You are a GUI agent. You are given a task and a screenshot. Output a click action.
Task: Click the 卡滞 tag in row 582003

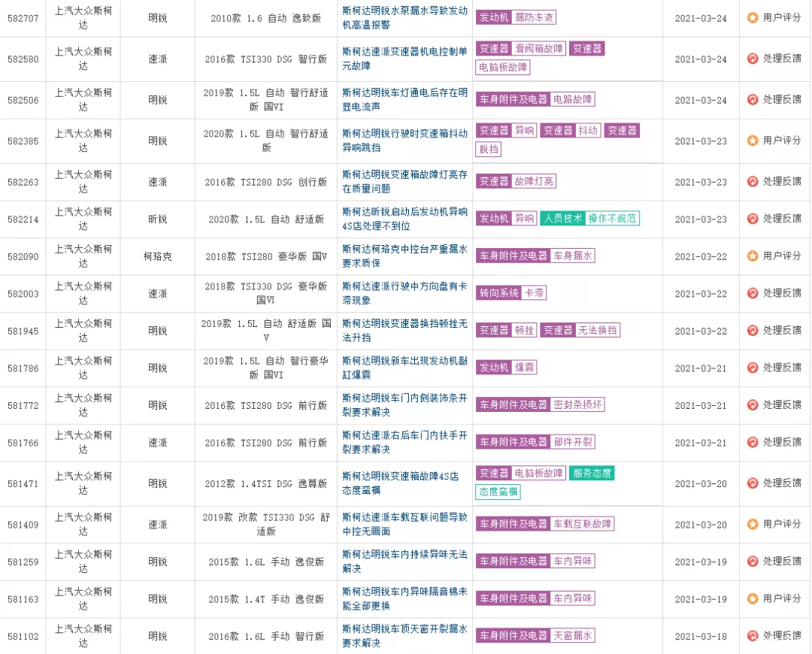[x=534, y=293]
